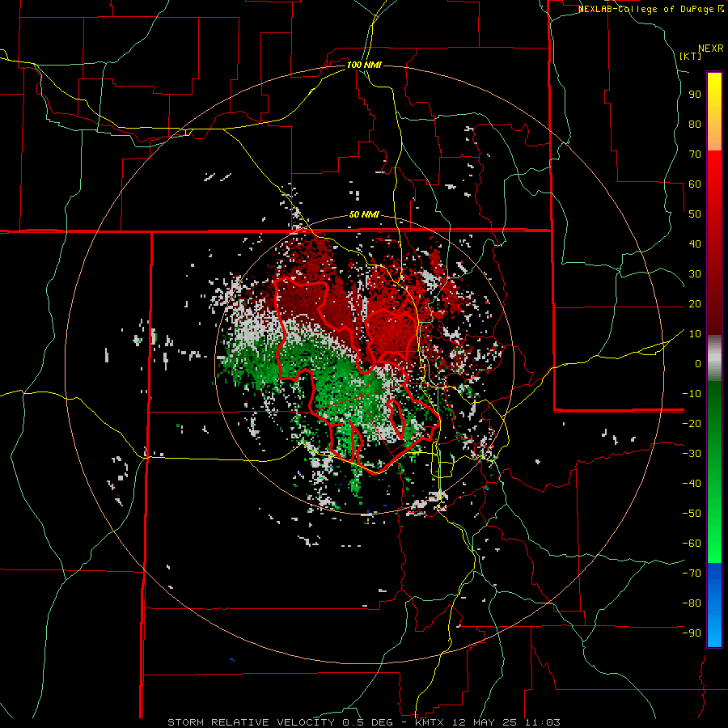Screen dimensions: 728x728
Task: Click the "-40" scale value
Action: click(692, 484)
